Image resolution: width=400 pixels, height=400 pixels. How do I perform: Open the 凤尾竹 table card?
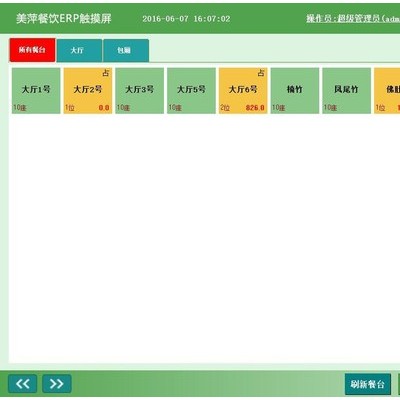(346, 91)
